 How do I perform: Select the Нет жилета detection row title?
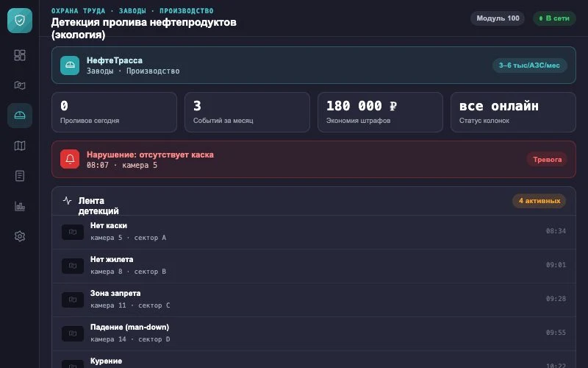112,260
